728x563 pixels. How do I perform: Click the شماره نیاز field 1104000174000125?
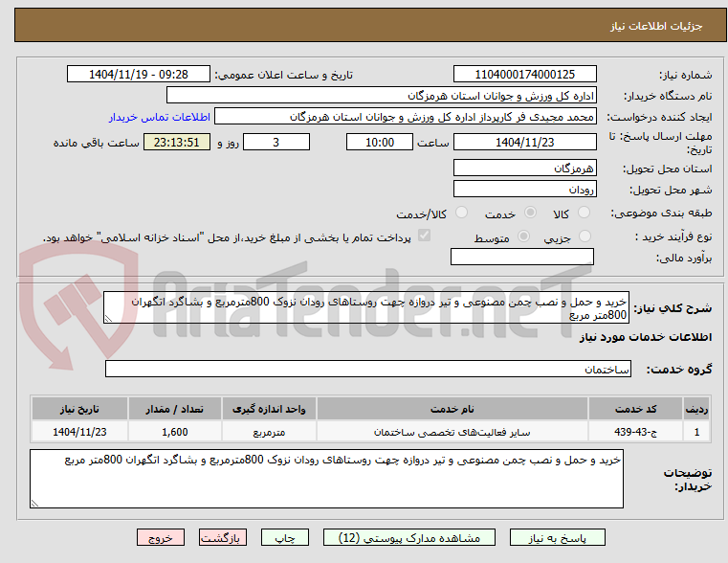[x=524, y=75]
